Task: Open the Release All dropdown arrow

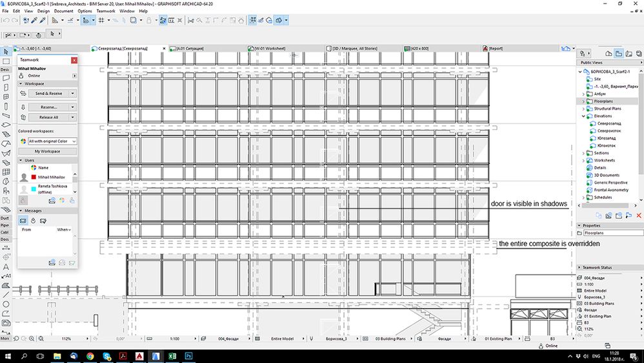Action: coord(73,117)
